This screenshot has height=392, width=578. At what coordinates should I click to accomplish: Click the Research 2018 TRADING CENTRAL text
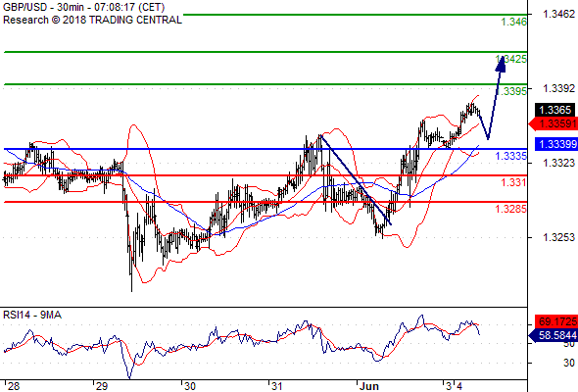click(x=92, y=20)
